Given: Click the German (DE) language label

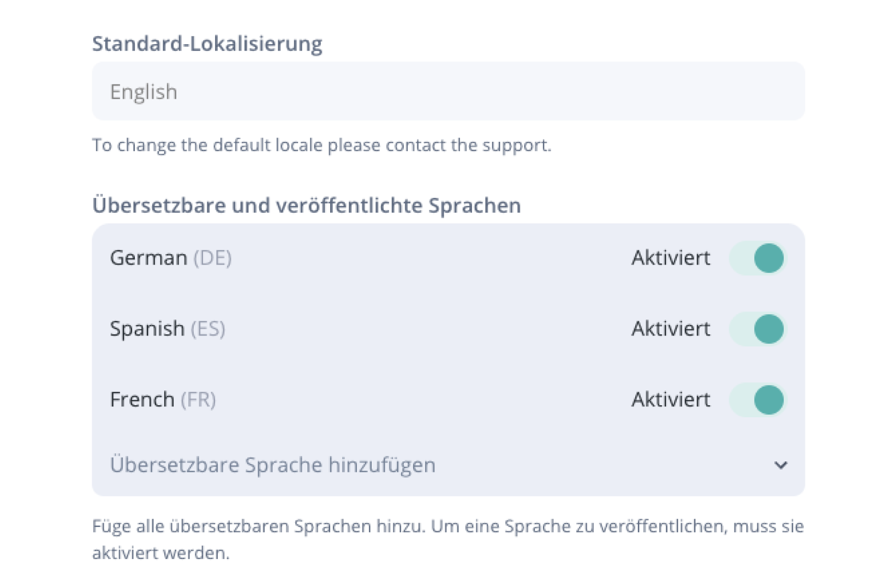Looking at the screenshot, I should [x=171, y=257].
